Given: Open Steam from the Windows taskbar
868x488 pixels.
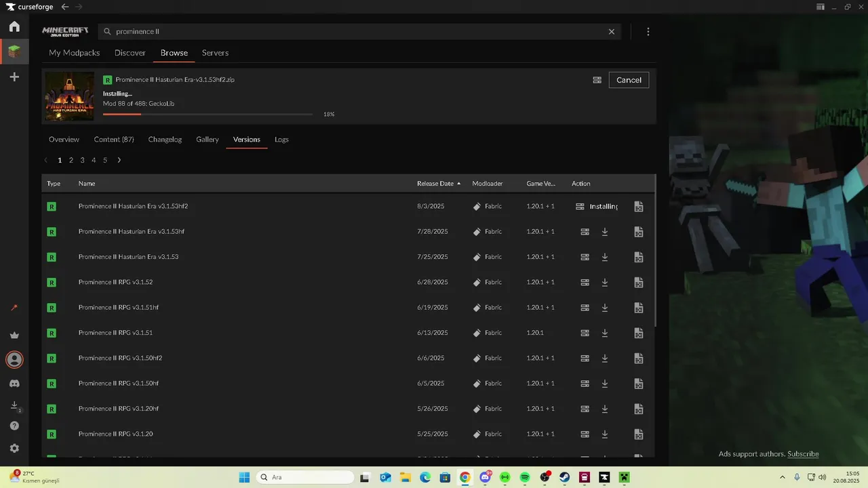Looking at the screenshot, I should 564,477.
